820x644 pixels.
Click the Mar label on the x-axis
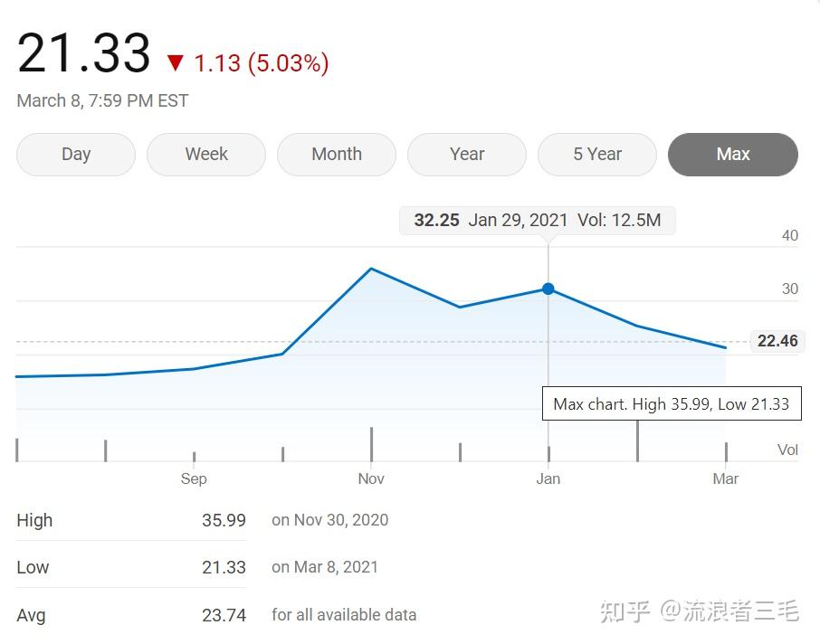726,478
